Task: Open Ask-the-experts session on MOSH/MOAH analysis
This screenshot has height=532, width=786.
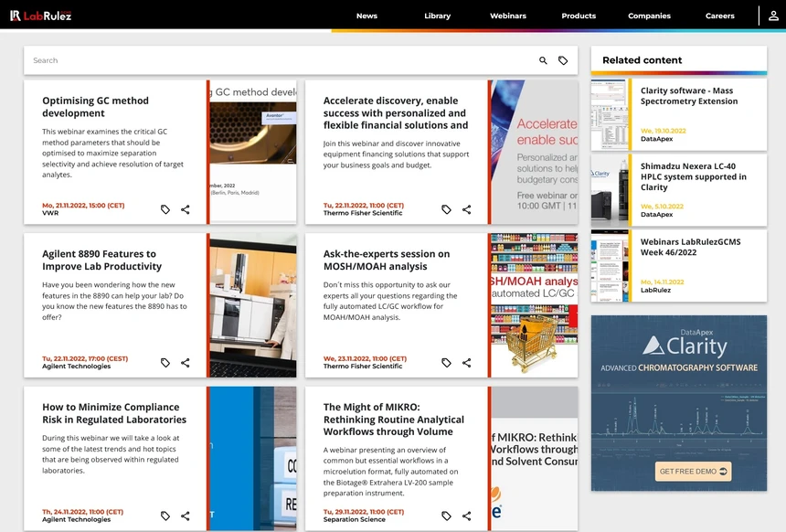Action: click(387, 260)
